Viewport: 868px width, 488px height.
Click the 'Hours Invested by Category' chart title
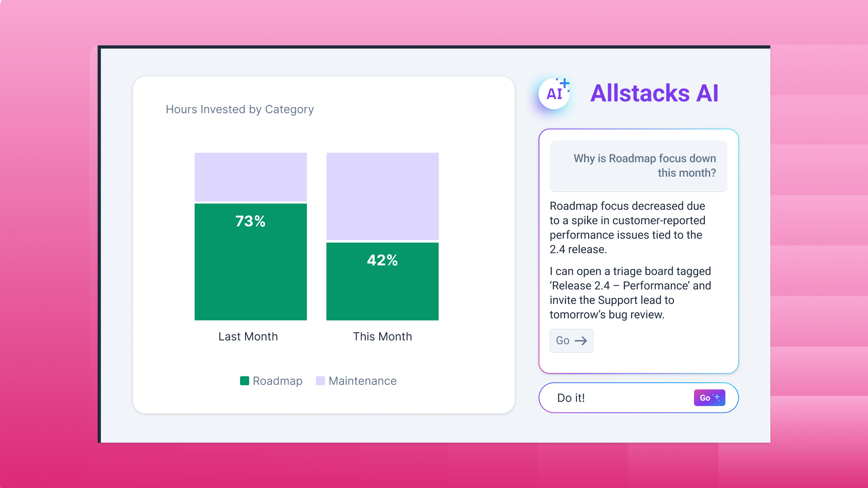coord(240,109)
